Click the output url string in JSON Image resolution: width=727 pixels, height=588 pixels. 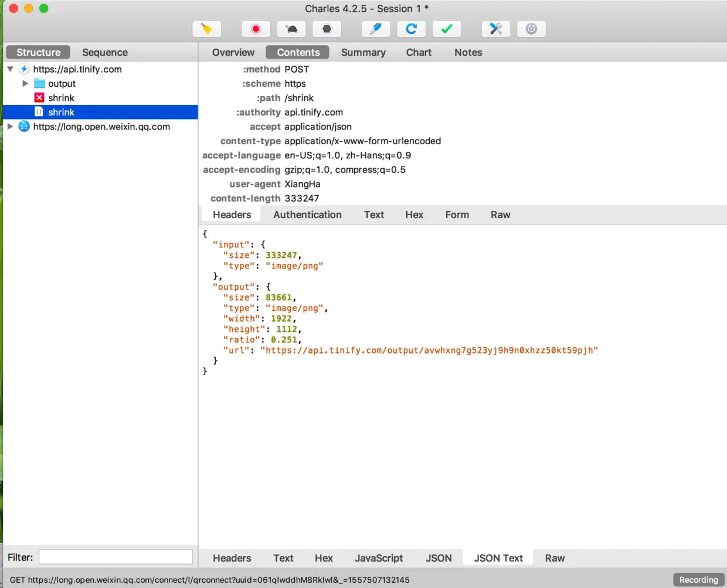(429, 350)
